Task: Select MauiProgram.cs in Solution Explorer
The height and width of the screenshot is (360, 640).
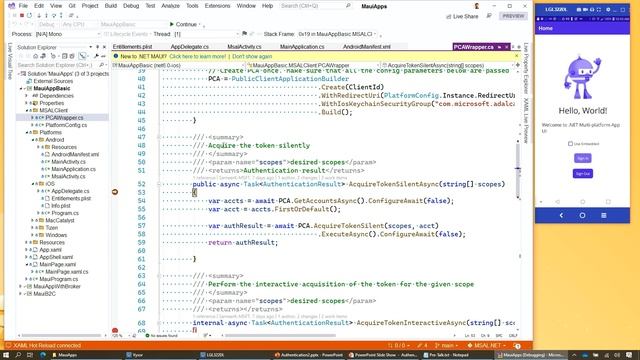Action: (58, 279)
